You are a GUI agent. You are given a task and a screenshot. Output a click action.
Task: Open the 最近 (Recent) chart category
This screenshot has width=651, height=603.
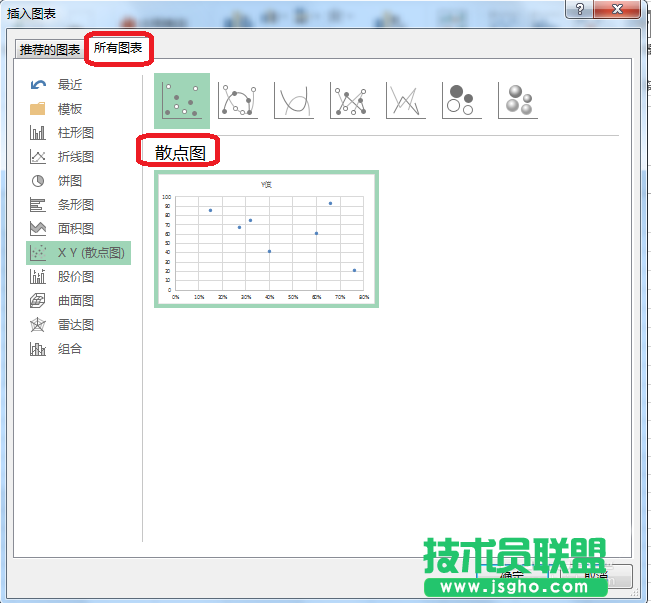click(78, 85)
